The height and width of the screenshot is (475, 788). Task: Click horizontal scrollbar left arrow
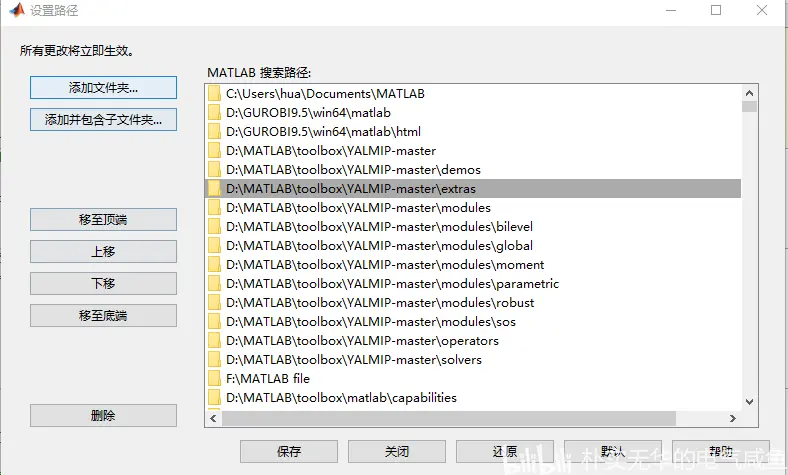click(x=214, y=418)
